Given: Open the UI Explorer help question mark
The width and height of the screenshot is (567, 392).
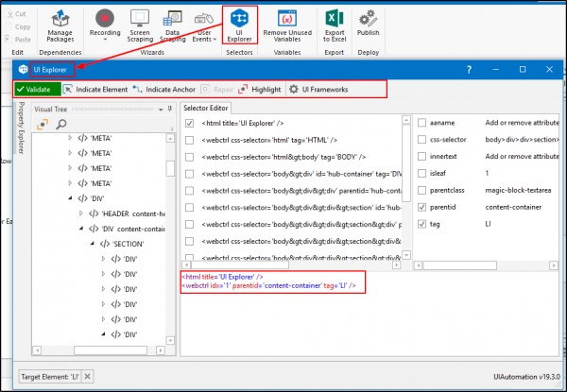Looking at the screenshot, I should pyautogui.click(x=469, y=69).
